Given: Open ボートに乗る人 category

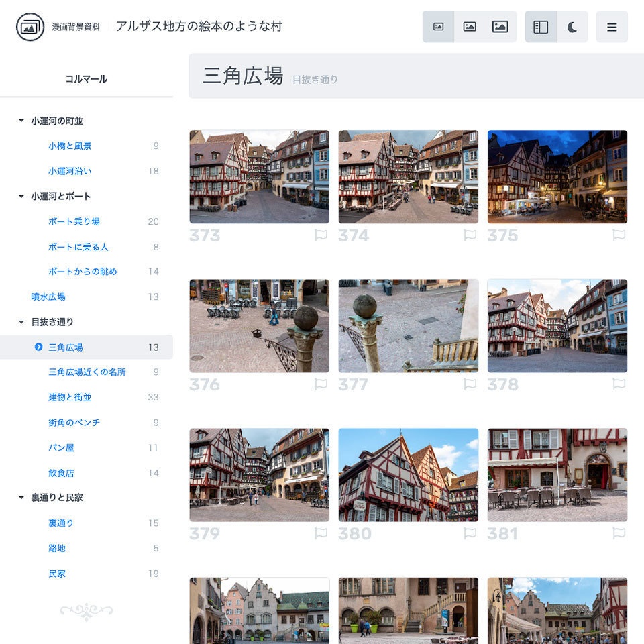Looking at the screenshot, I should pos(78,247).
